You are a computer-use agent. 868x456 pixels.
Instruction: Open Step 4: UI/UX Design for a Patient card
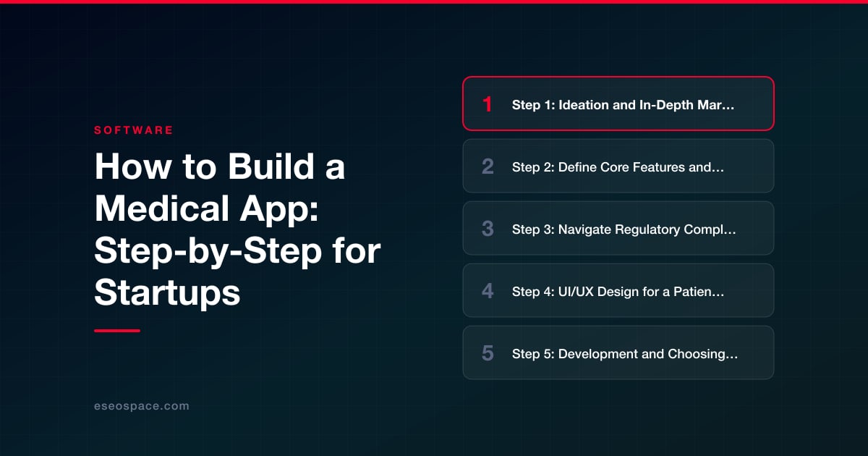pos(618,290)
